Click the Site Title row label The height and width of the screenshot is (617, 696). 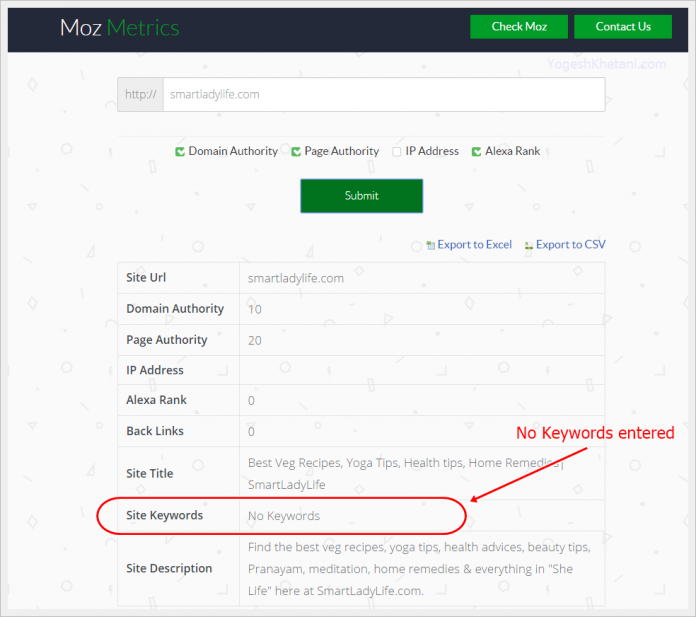pos(150,474)
